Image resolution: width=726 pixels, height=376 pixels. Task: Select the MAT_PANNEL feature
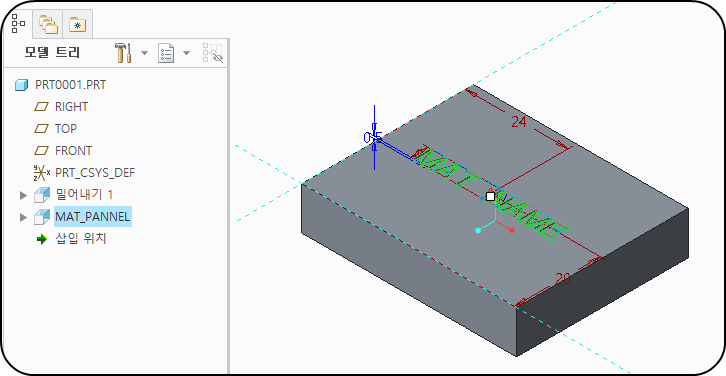click(93, 216)
